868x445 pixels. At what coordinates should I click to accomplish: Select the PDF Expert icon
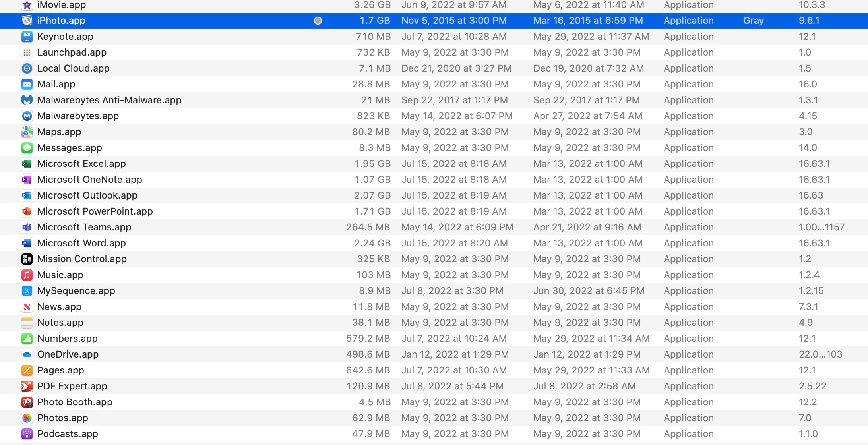(x=27, y=386)
